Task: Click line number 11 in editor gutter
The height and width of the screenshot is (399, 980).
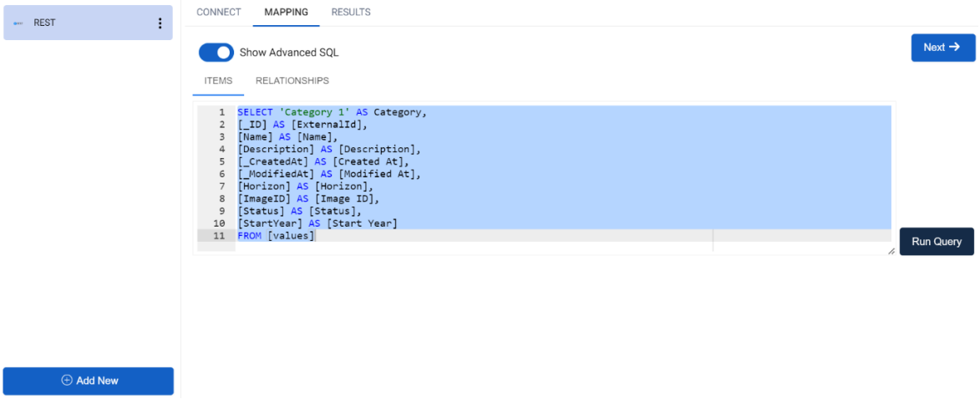Action: (220, 236)
